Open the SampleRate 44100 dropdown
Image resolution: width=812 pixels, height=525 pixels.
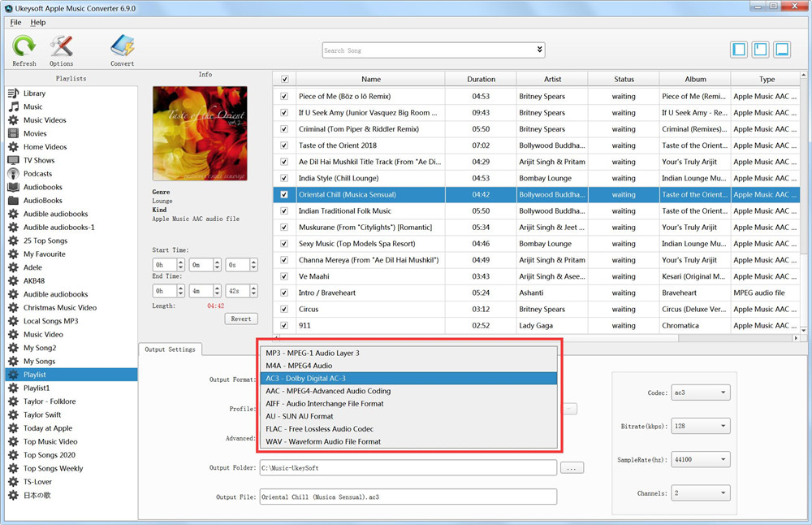tap(701, 459)
